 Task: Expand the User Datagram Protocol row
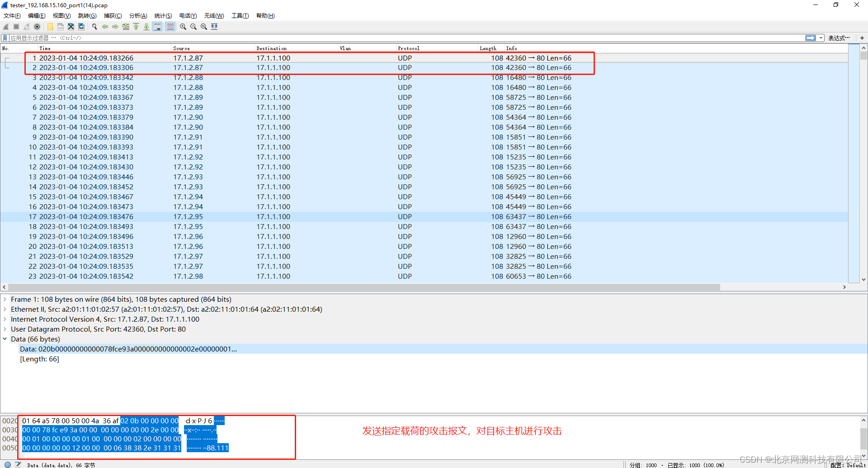5,329
